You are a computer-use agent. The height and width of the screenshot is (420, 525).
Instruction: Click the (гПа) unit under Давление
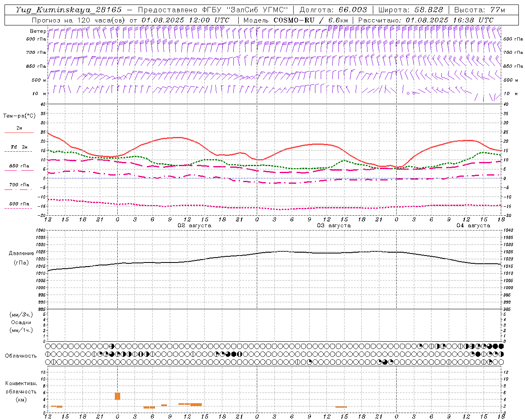(21, 262)
